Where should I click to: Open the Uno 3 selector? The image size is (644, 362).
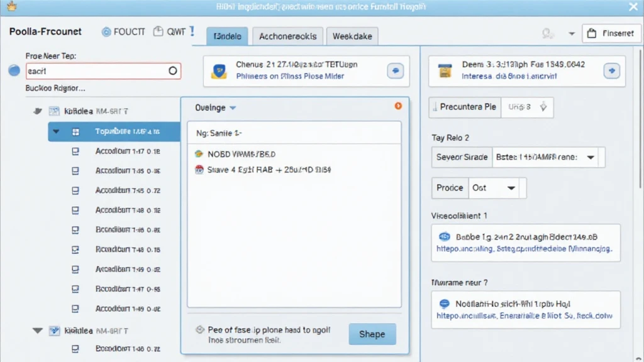tap(528, 107)
